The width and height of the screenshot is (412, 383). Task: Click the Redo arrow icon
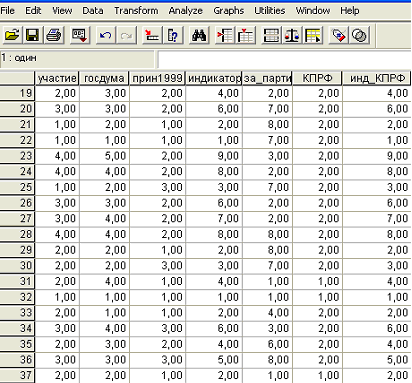click(126, 35)
